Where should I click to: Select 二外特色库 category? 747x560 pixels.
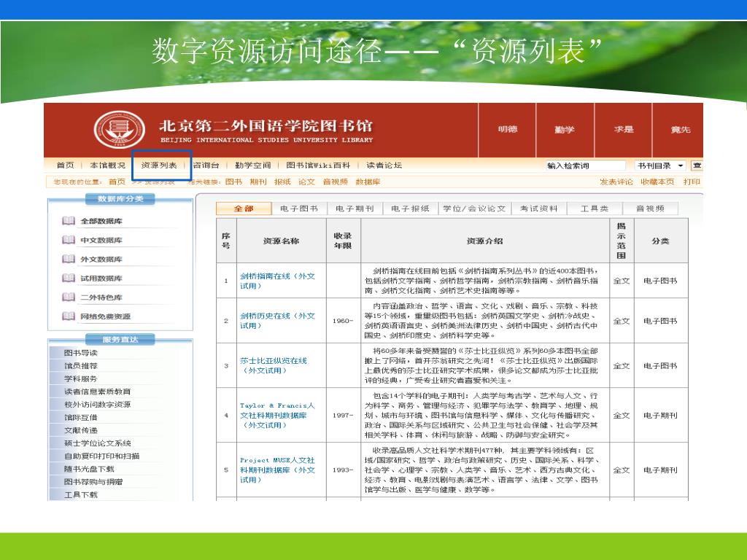pos(101,297)
